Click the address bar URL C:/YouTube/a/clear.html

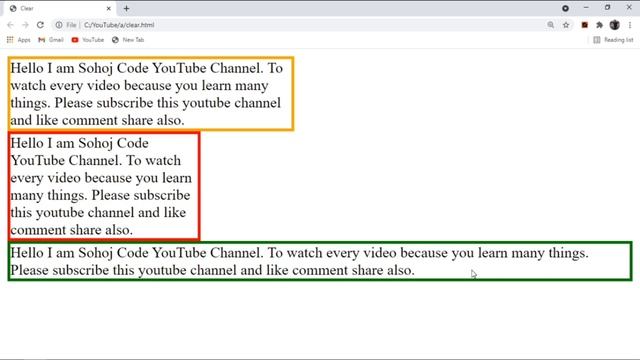(x=119, y=25)
